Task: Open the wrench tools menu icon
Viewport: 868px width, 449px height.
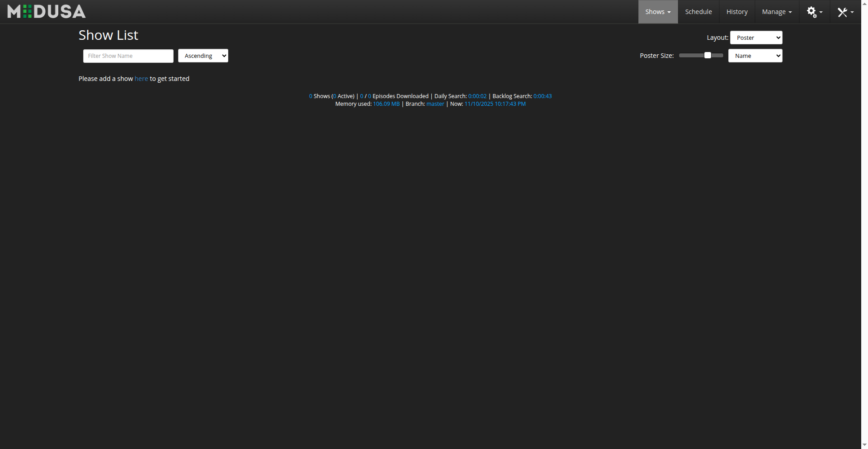Action: (x=844, y=12)
